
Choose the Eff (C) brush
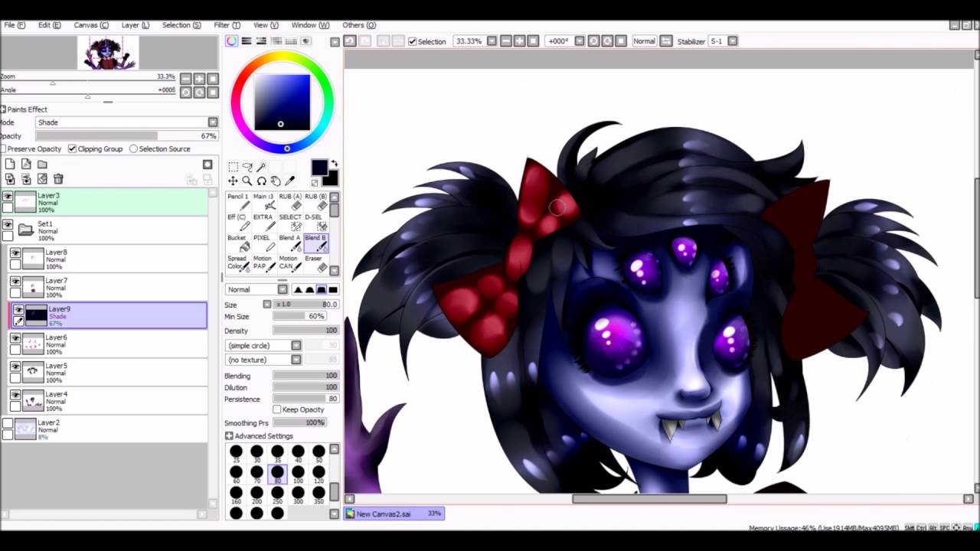coord(238,223)
